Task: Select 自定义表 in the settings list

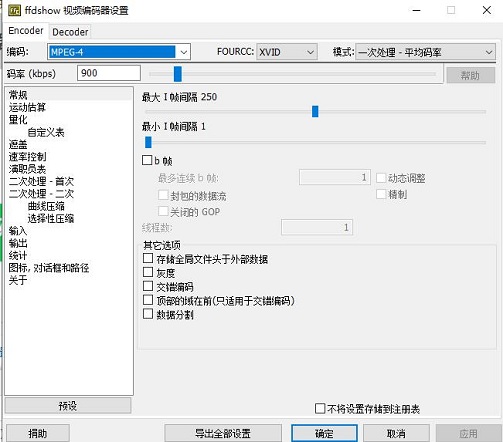Action: [46, 132]
